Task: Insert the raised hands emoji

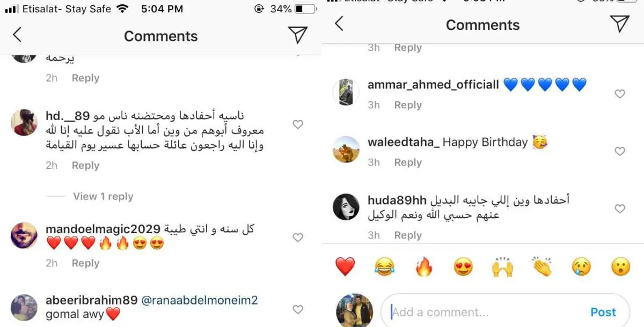Action: [503, 266]
